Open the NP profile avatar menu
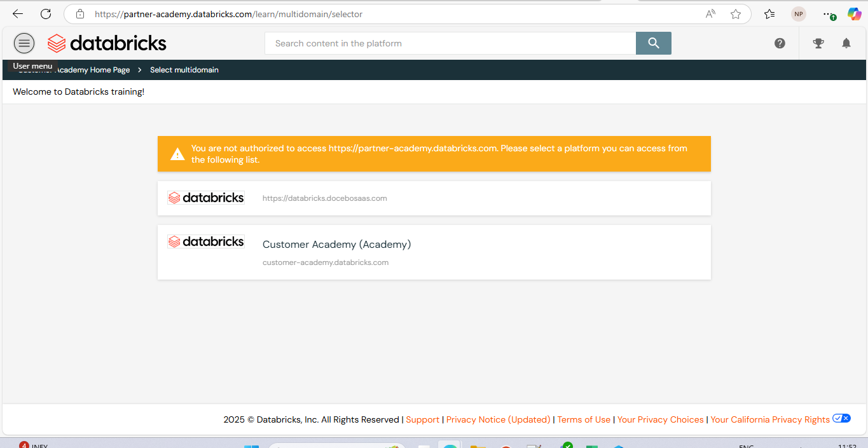 point(798,13)
